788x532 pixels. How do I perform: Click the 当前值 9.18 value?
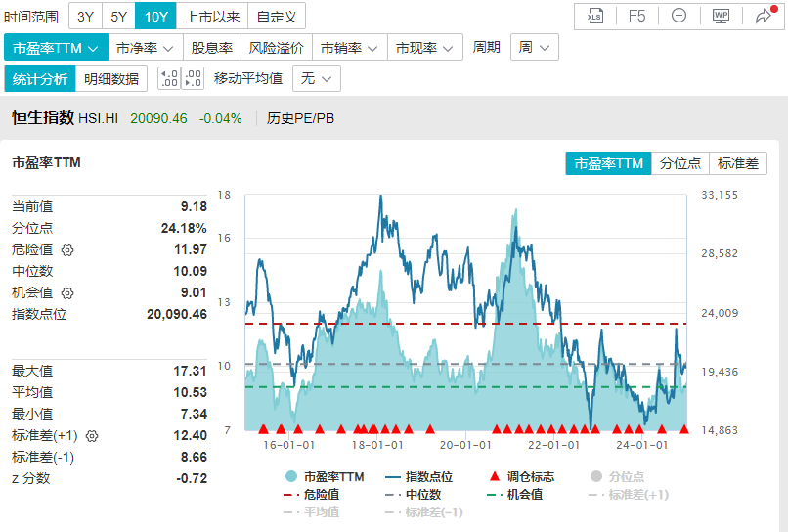point(194,206)
